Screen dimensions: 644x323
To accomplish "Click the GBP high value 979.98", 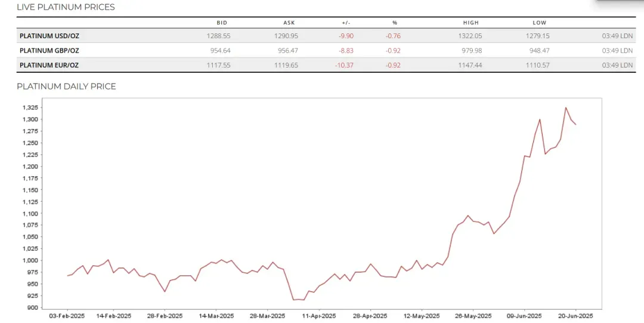I will pos(472,51).
